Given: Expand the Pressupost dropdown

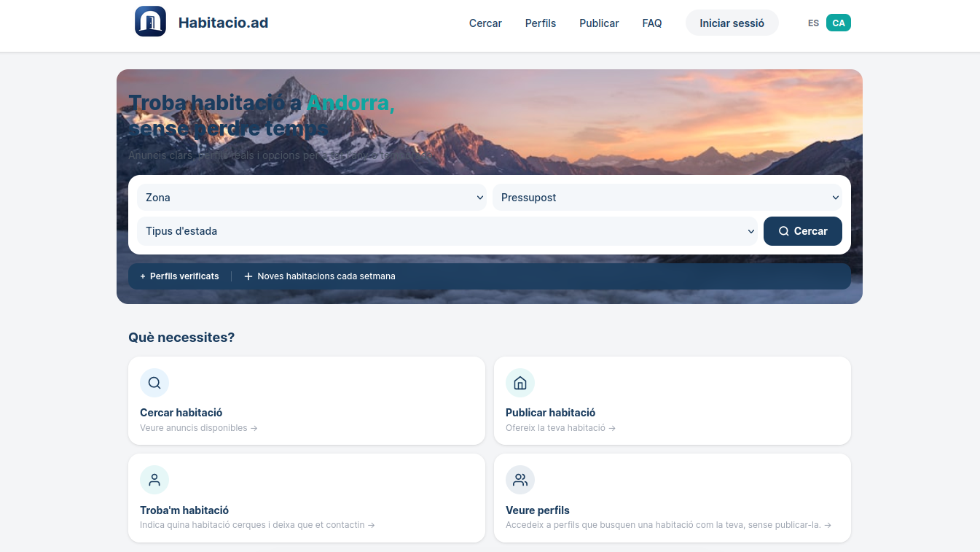Looking at the screenshot, I should pyautogui.click(x=667, y=198).
